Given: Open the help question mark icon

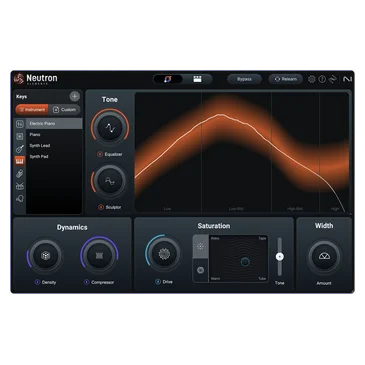Looking at the screenshot, I should pos(322,79).
